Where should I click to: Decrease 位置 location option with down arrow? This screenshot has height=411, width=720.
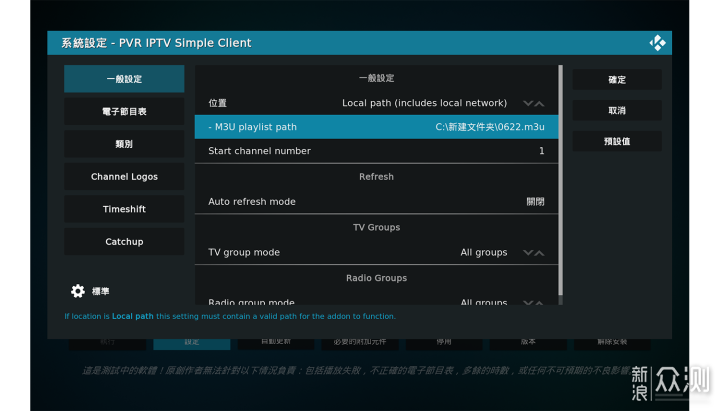(x=528, y=103)
